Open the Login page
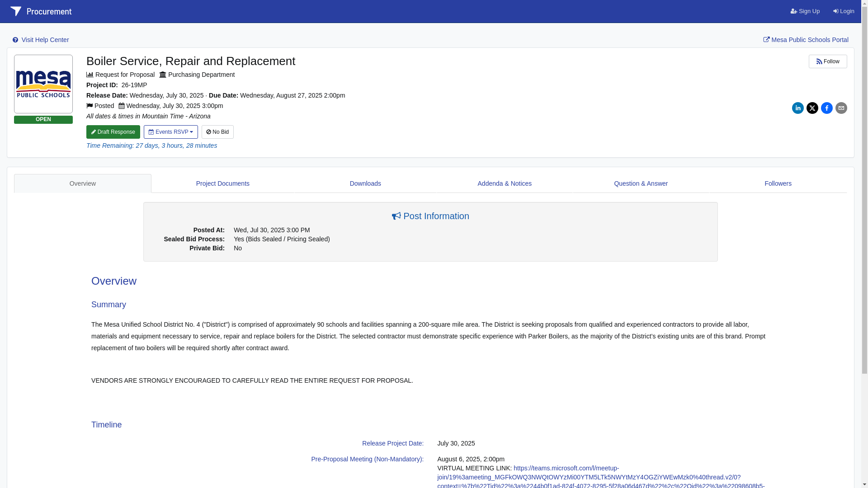The image size is (868, 488). (844, 11)
